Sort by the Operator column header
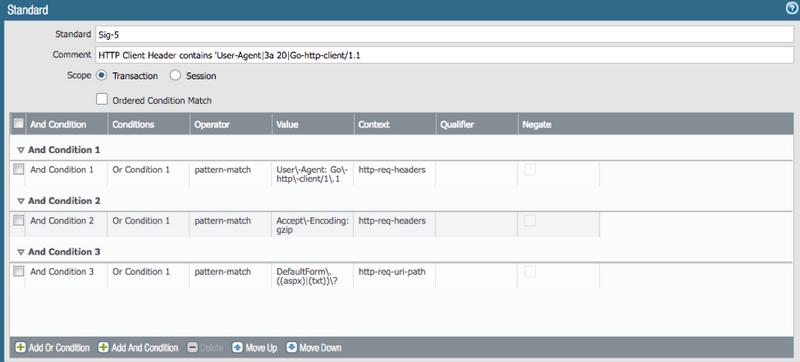 (231, 124)
